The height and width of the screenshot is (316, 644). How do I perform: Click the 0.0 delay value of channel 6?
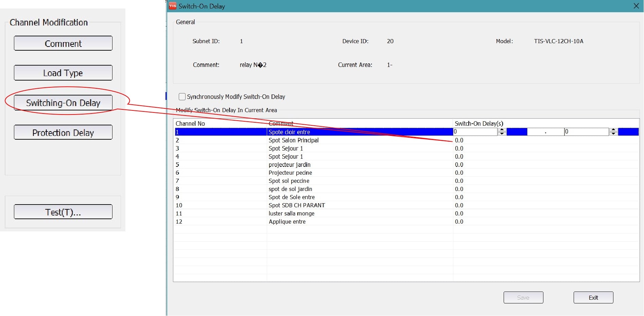tap(459, 173)
